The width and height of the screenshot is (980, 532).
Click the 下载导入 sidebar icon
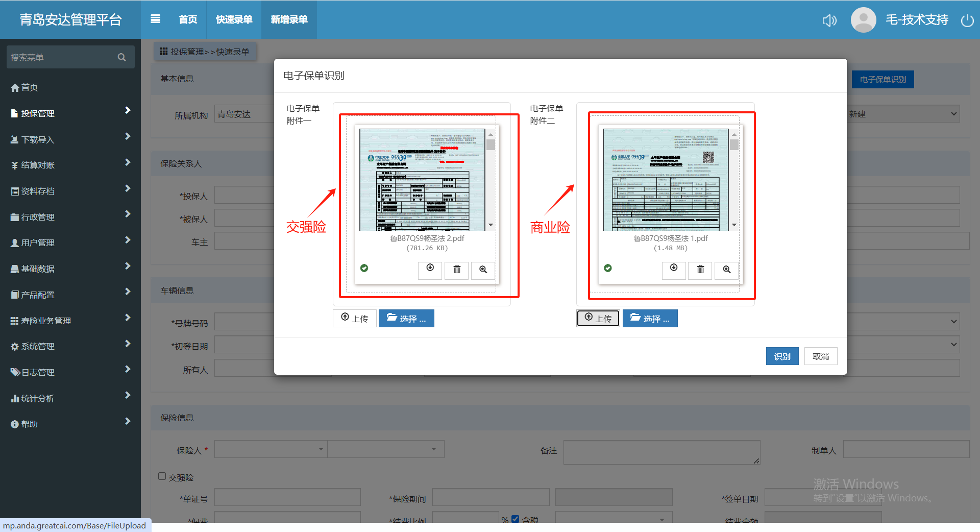[x=15, y=139]
